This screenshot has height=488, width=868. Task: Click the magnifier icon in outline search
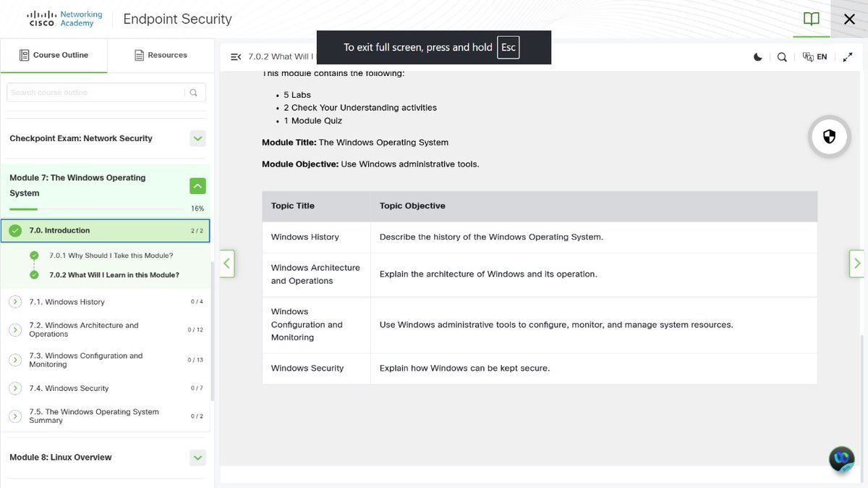194,93
